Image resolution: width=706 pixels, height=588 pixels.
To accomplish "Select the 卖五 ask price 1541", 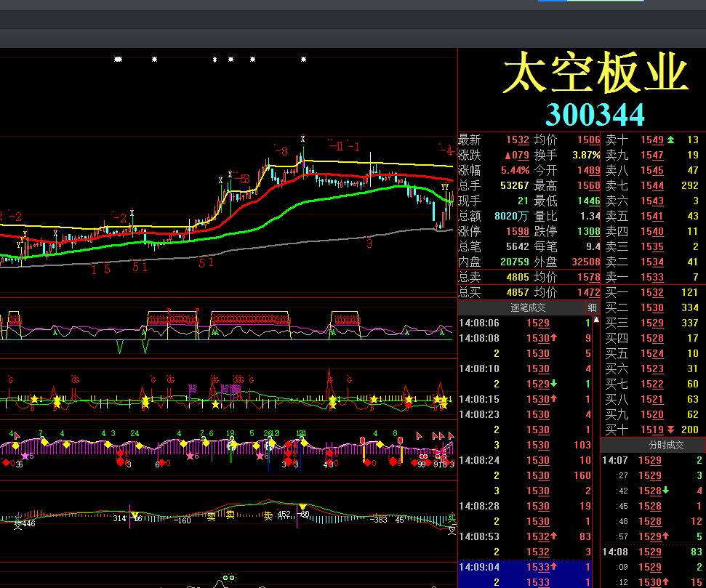I will (x=652, y=216).
